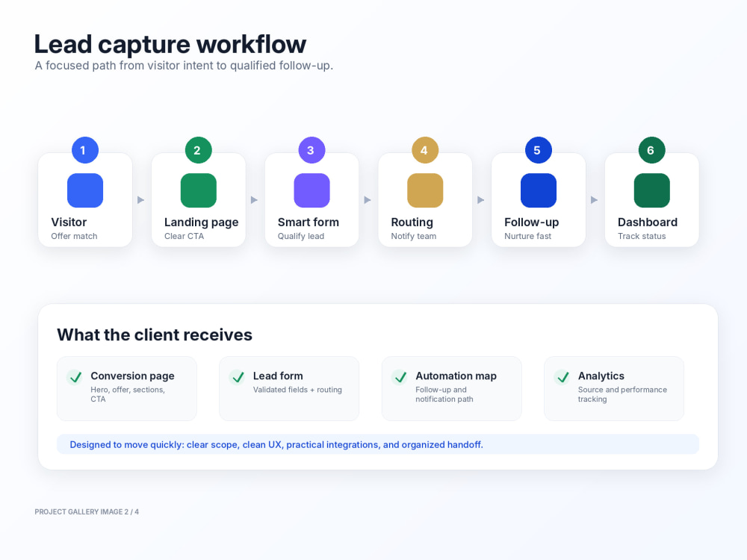Click the Landing page card title
Screen dimensions: 747x560
202,223
